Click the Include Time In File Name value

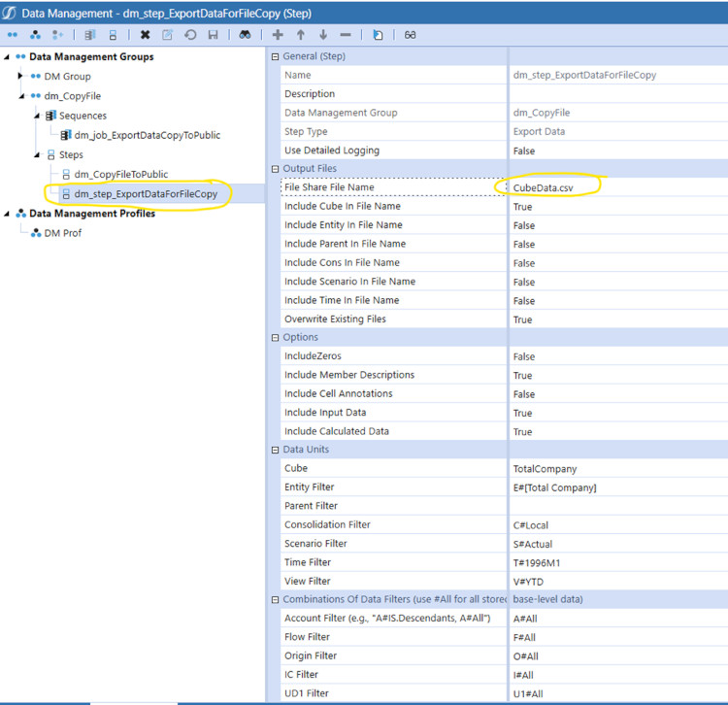click(x=524, y=301)
